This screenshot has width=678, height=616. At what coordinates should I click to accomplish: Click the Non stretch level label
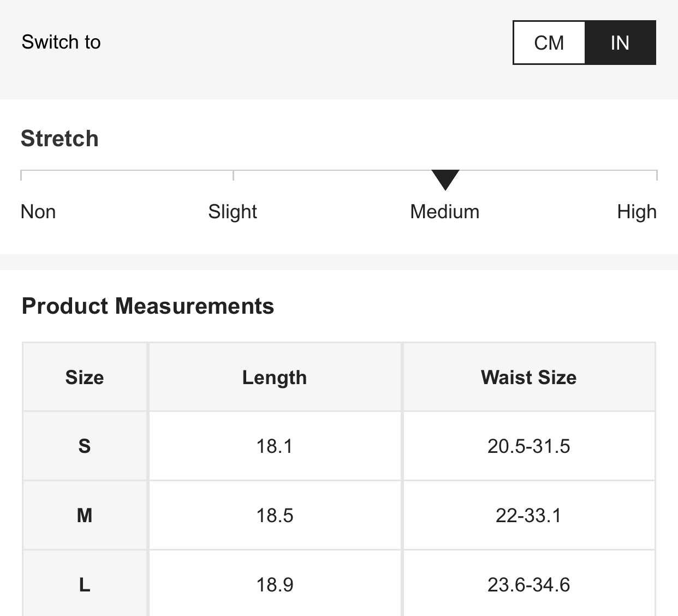tap(38, 212)
